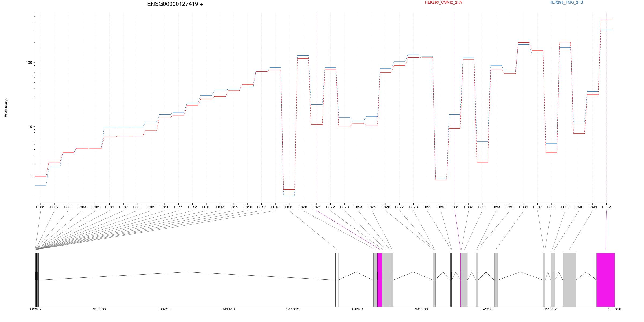This screenshot has width=644, height=322.
Task: Click the blue E021 usage line segment
Action: (317, 105)
